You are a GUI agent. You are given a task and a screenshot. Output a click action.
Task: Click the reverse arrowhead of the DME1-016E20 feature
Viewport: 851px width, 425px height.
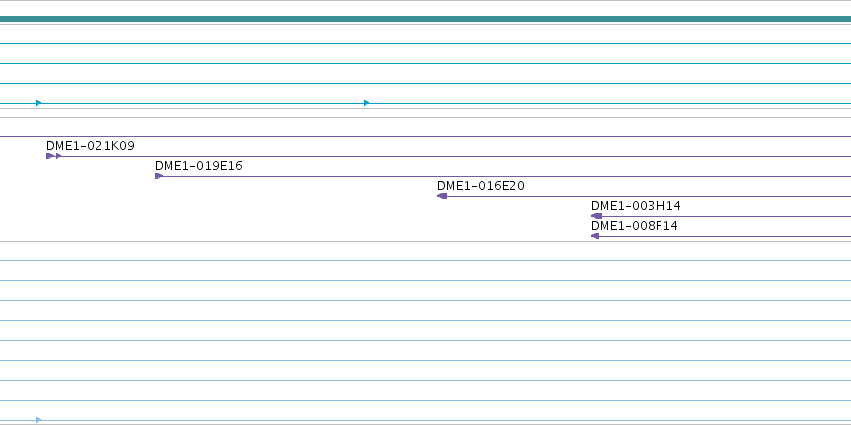click(442, 196)
